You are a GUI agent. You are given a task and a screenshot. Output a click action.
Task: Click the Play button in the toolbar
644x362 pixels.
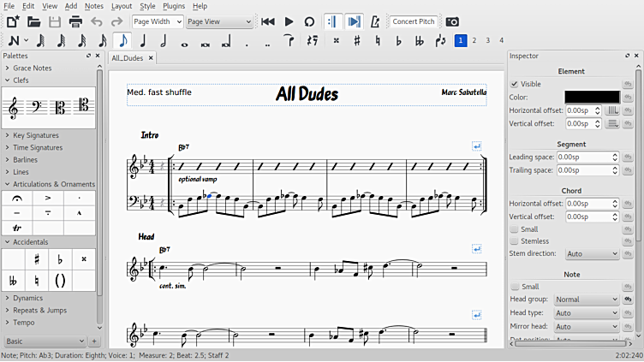click(289, 21)
